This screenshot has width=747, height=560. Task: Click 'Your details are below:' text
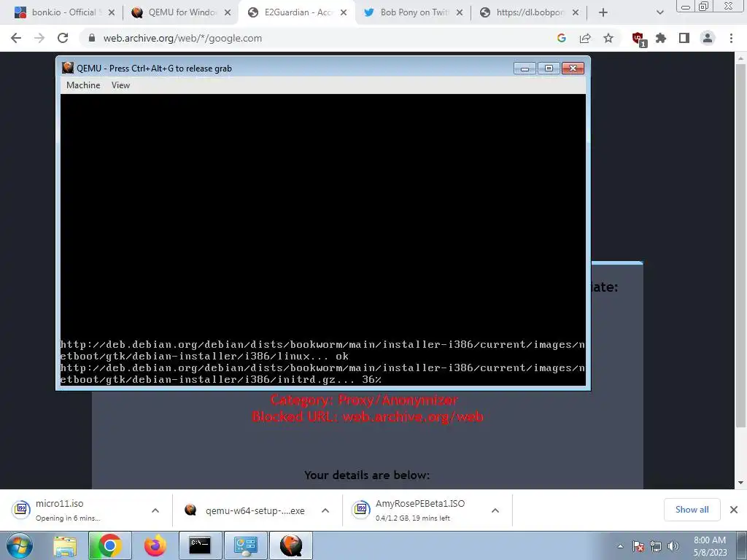[x=367, y=475]
